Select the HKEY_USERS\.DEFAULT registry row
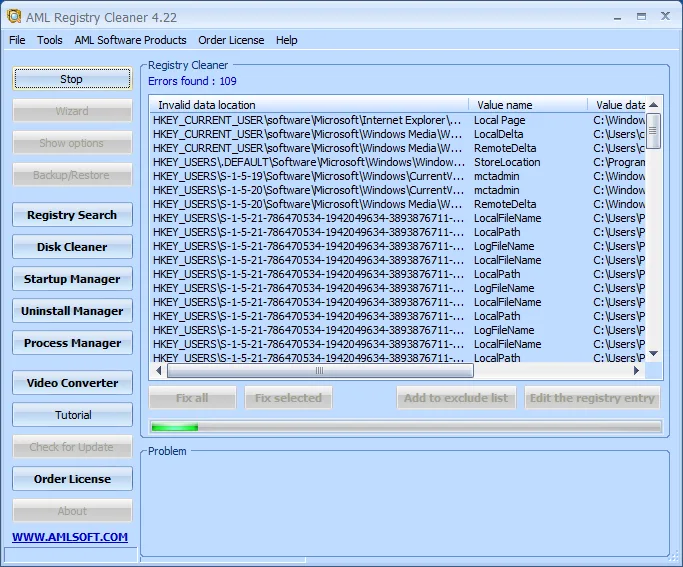 pyautogui.click(x=397, y=162)
